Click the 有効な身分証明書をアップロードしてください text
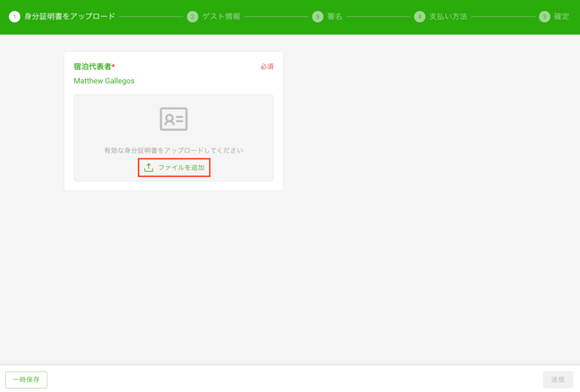 coord(174,151)
